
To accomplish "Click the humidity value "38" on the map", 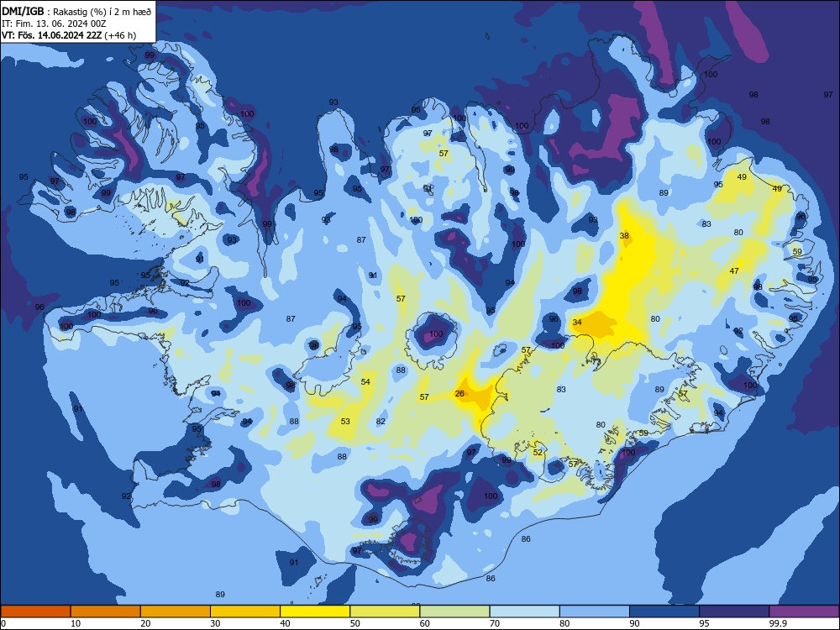I will point(624,236).
